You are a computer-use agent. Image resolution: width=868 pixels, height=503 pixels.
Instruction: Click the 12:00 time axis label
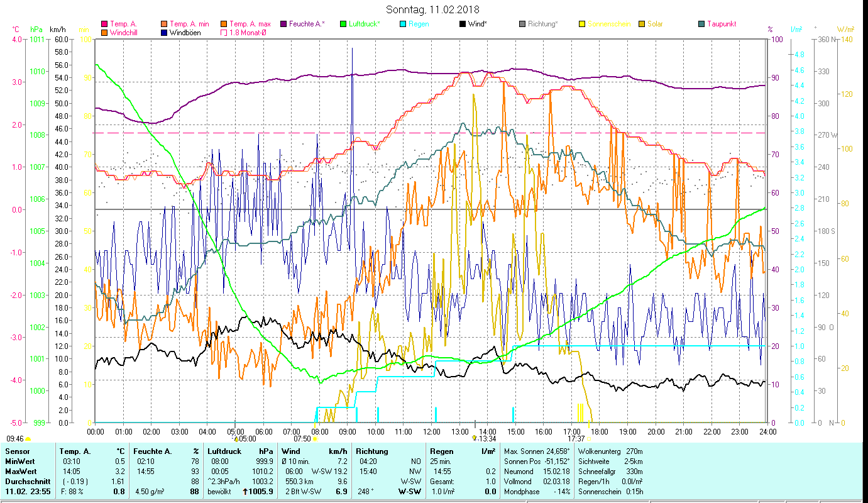coord(431,432)
